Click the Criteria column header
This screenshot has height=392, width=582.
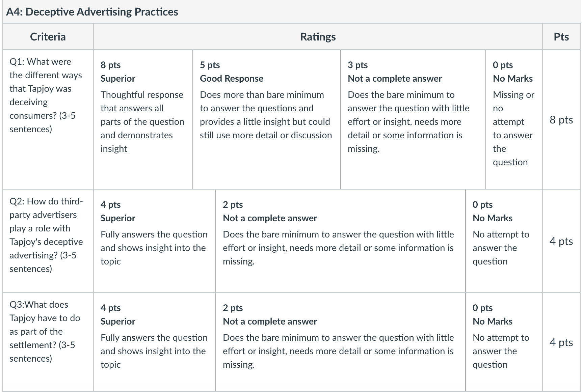(x=48, y=36)
